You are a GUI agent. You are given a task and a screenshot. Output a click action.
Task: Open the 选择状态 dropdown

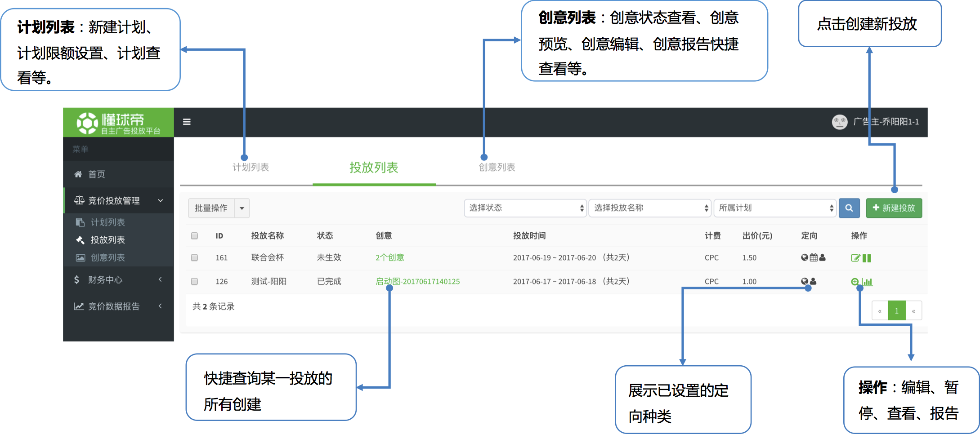525,208
